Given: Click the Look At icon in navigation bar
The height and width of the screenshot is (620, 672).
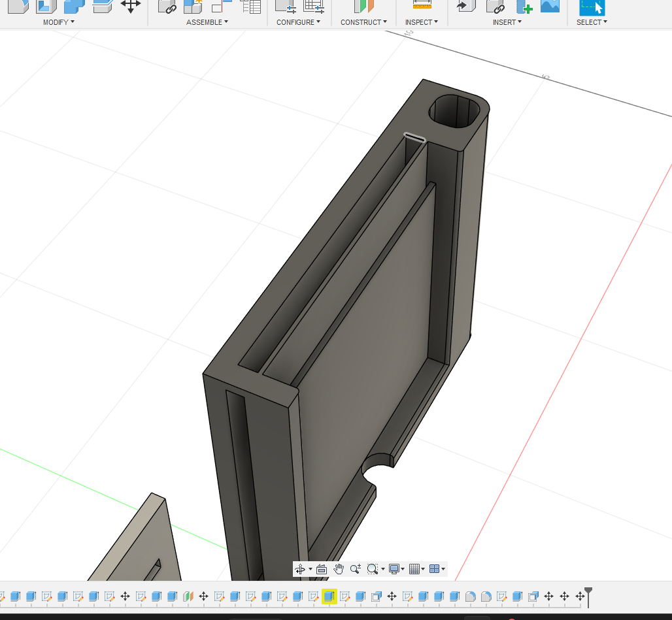Looking at the screenshot, I should [x=322, y=569].
